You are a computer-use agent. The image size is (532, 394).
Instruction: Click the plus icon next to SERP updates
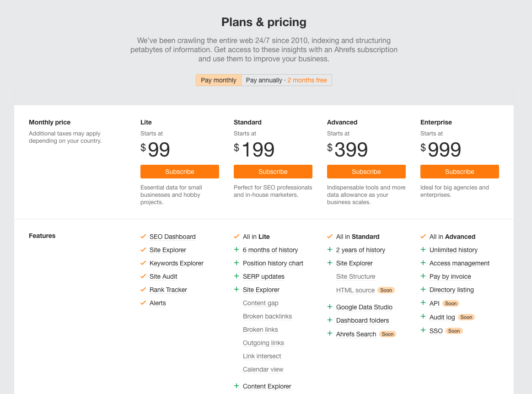[x=236, y=276]
